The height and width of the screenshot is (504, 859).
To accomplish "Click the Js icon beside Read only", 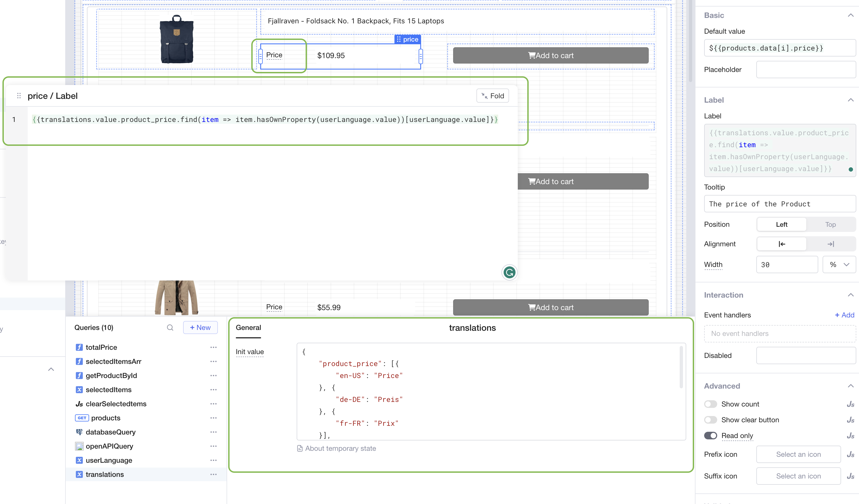I will (x=850, y=436).
